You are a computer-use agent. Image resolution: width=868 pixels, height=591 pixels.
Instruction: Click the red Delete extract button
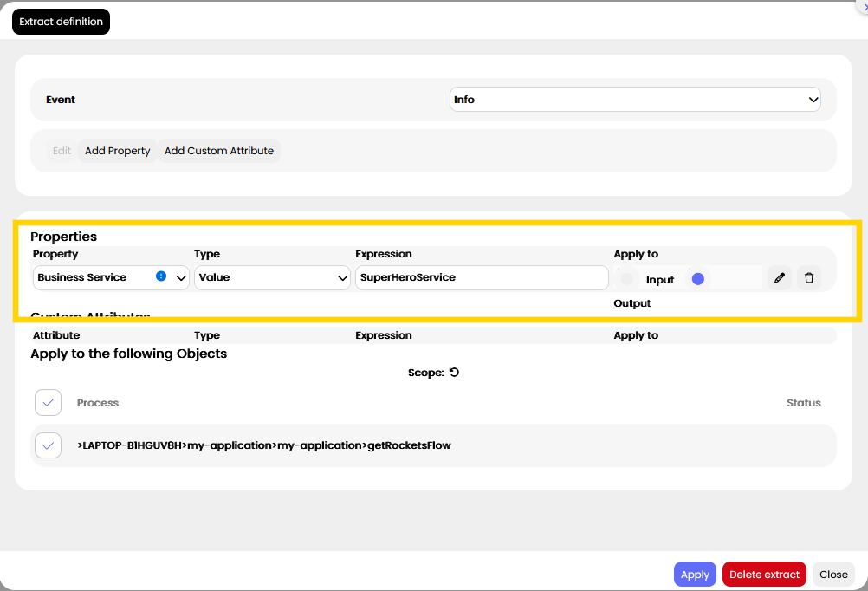tap(764, 575)
